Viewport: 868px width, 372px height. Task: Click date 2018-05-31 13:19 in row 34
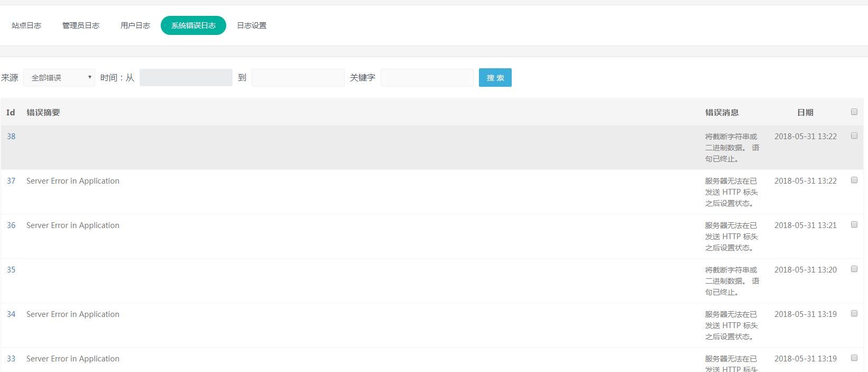pyautogui.click(x=806, y=314)
